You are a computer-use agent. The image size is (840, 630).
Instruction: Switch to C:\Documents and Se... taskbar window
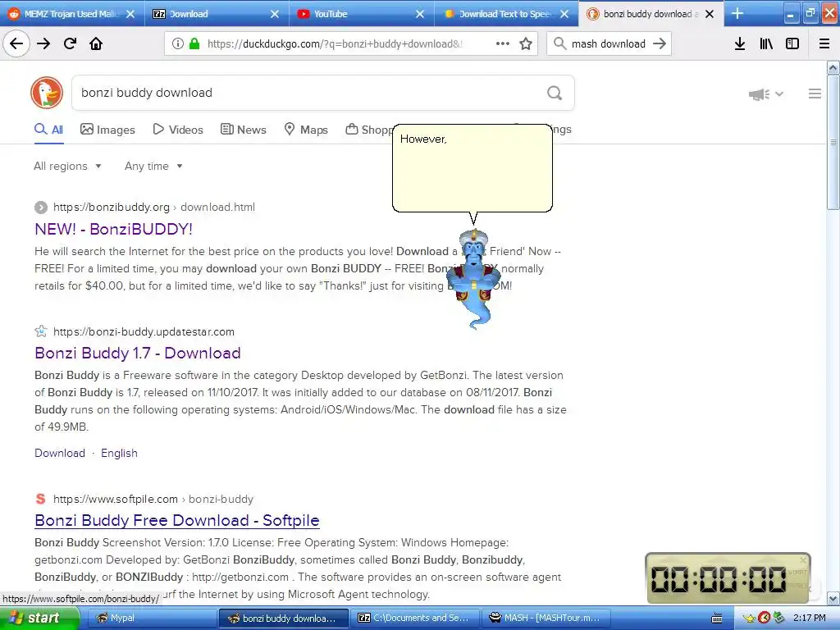coord(414,618)
